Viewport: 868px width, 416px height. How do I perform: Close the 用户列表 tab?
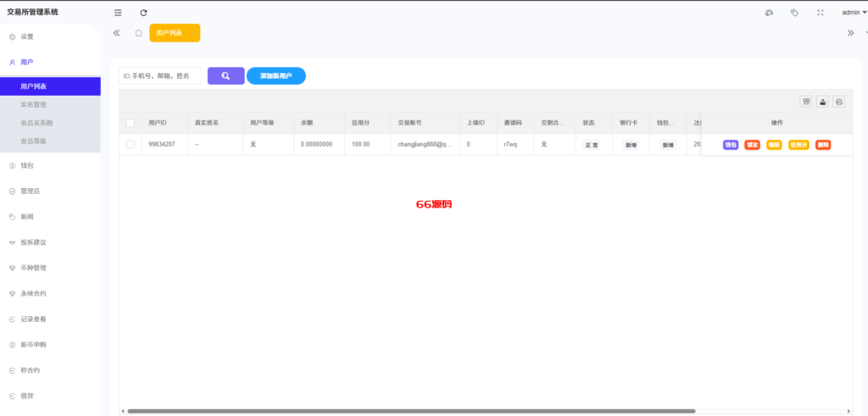coord(192,33)
